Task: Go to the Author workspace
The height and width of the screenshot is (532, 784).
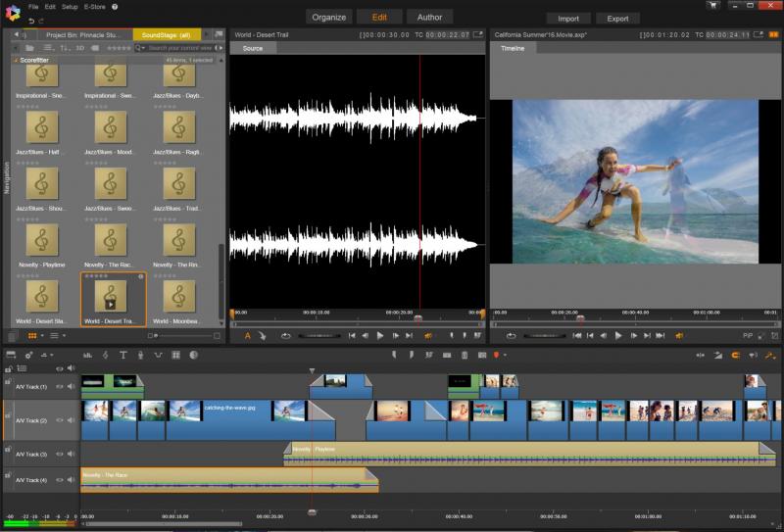Action: coord(429,17)
